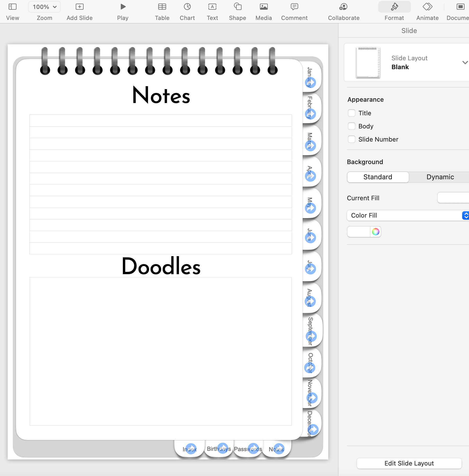Insert a Table from the toolbar
Screen dimensions: 469x476
(162, 7)
